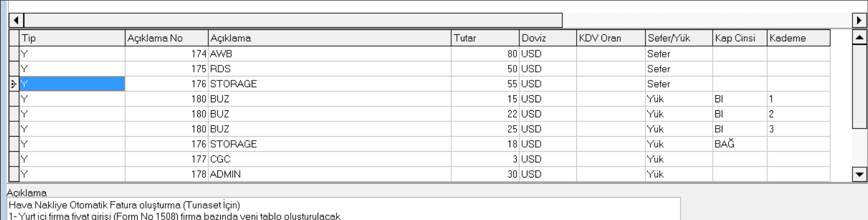Click the BAĞ Kap Cinsi cell

click(740, 144)
